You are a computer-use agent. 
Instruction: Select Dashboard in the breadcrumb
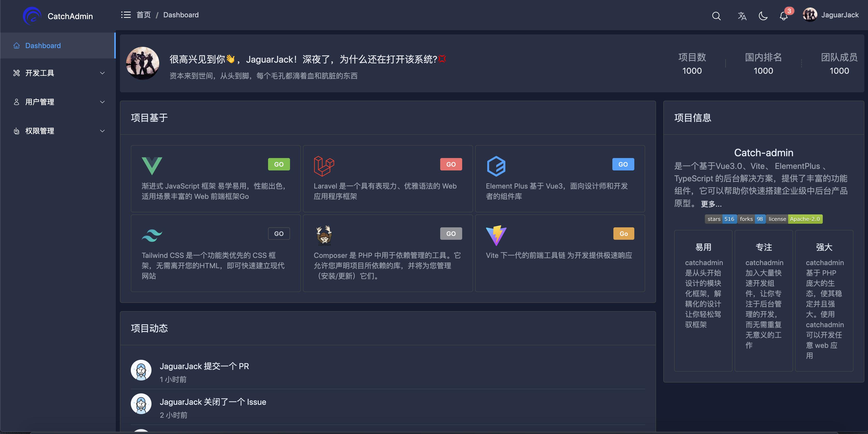click(181, 15)
